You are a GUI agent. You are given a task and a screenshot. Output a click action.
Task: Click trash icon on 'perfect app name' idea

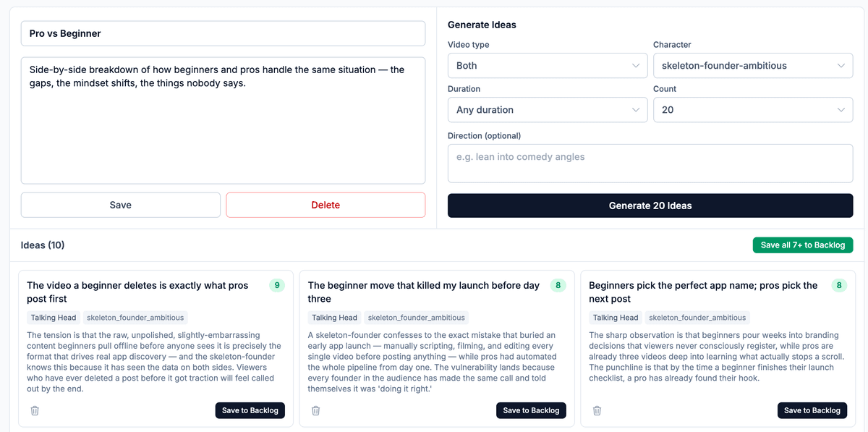pyautogui.click(x=597, y=410)
